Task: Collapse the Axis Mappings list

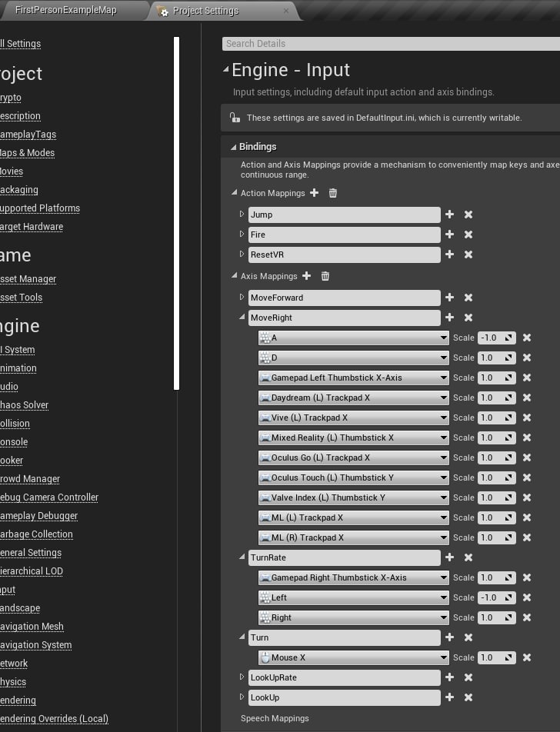Action: coord(234,276)
